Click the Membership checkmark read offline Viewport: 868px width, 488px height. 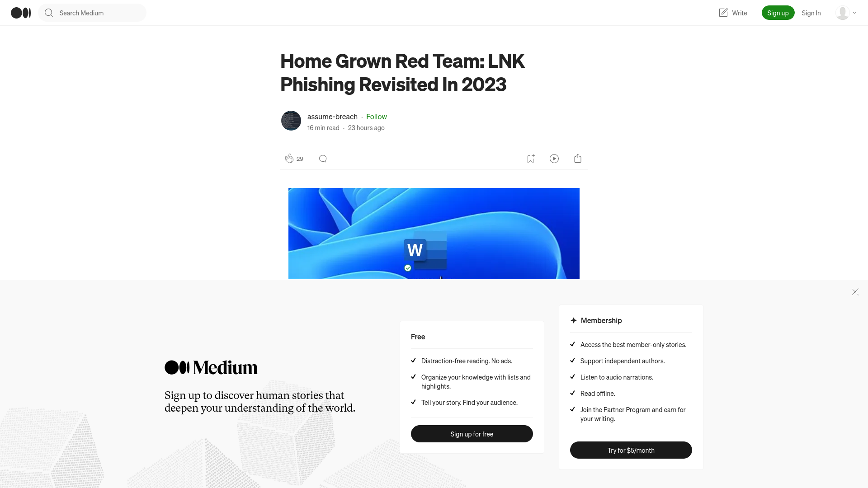[572, 393]
